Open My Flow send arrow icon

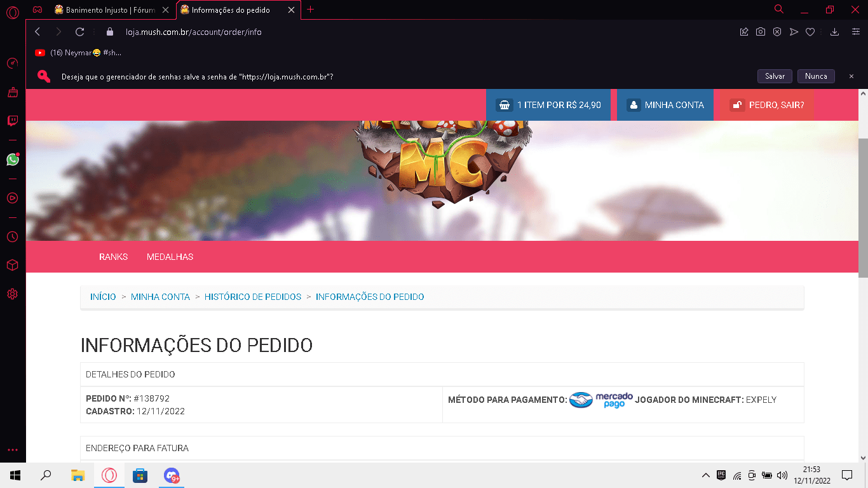click(x=794, y=32)
